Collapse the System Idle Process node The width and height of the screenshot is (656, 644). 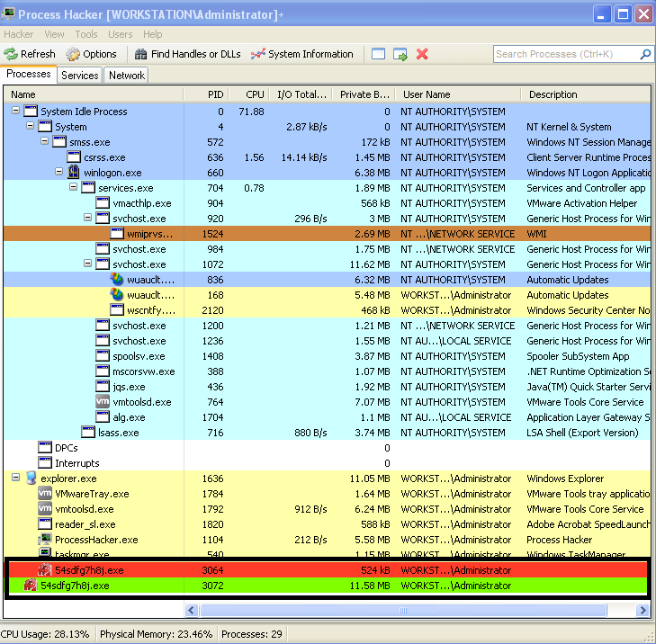(x=15, y=112)
